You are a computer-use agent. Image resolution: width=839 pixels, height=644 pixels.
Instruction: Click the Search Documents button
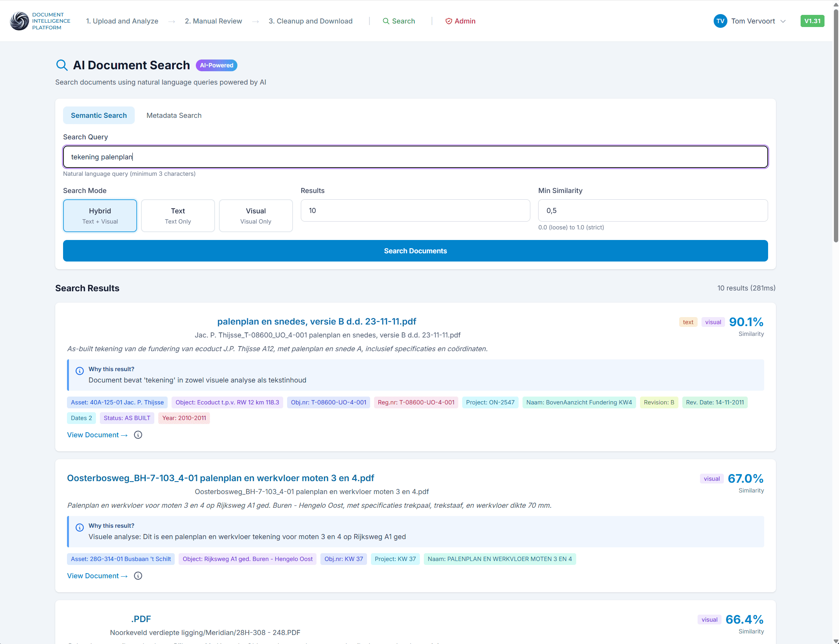click(415, 251)
